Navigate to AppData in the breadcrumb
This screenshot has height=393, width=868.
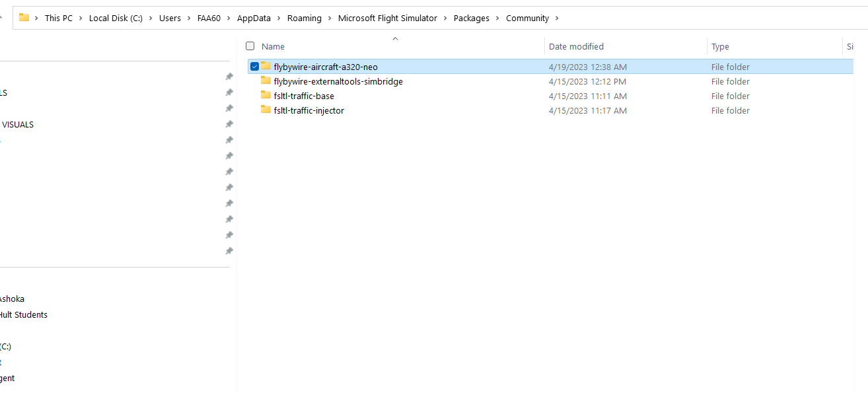[254, 18]
